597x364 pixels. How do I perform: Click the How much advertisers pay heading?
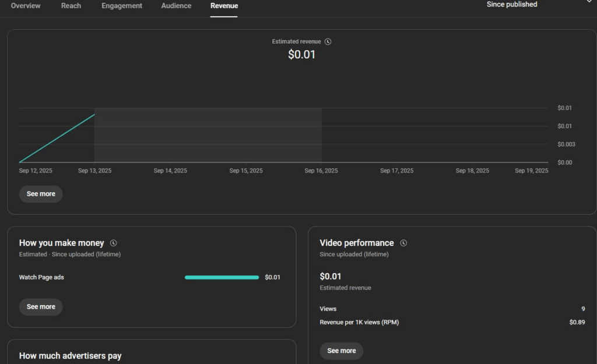70,355
